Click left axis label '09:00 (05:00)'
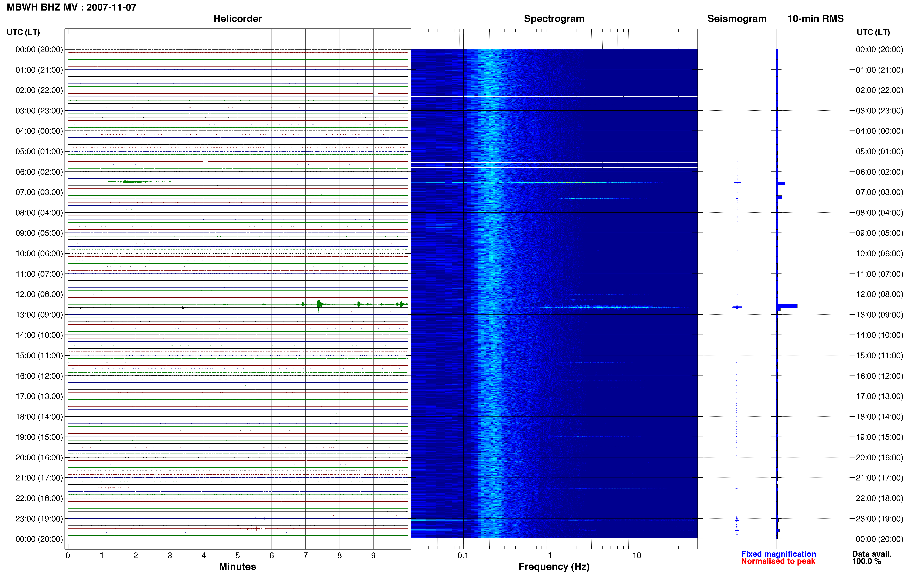The width and height of the screenshot is (924, 578). point(39,233)
